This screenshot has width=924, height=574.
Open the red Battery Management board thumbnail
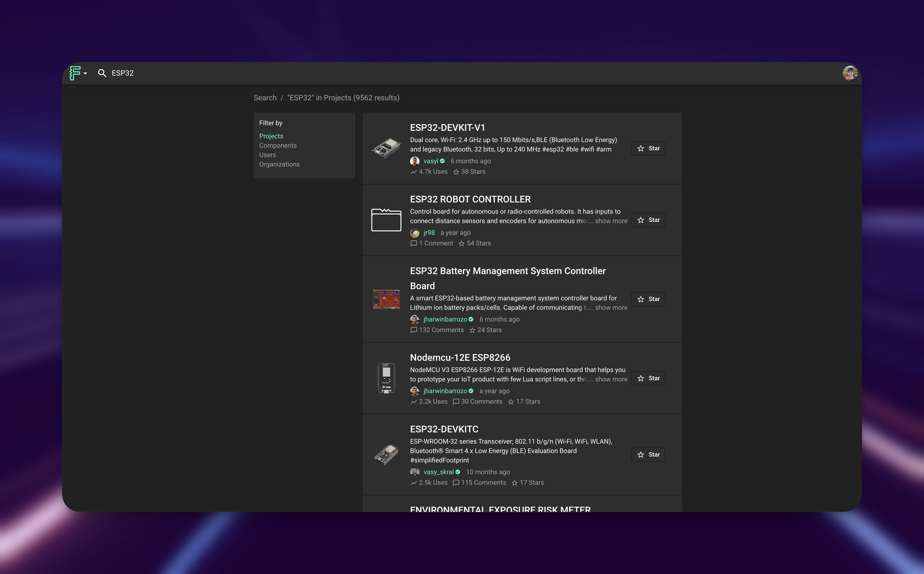click(386, 299)
